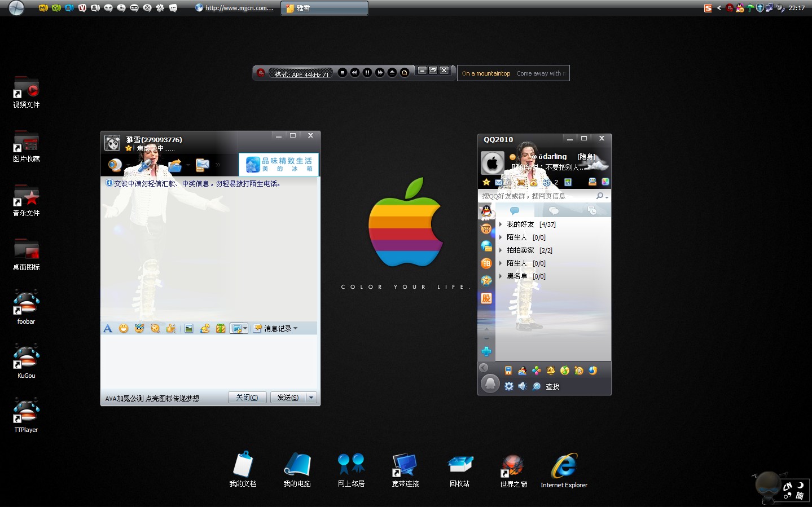Expand more chat tools with the double chevron
This screenshot has height=507, width=812.
click(218, 165)
